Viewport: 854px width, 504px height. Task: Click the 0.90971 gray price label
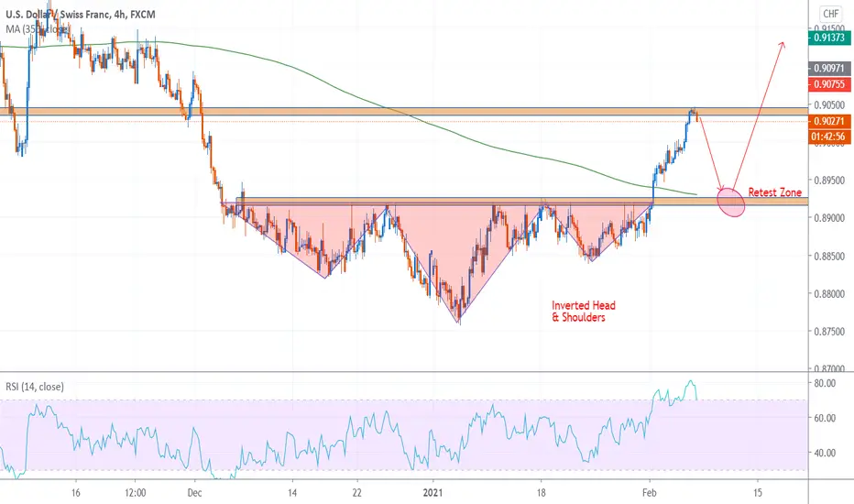click(829, 69)
